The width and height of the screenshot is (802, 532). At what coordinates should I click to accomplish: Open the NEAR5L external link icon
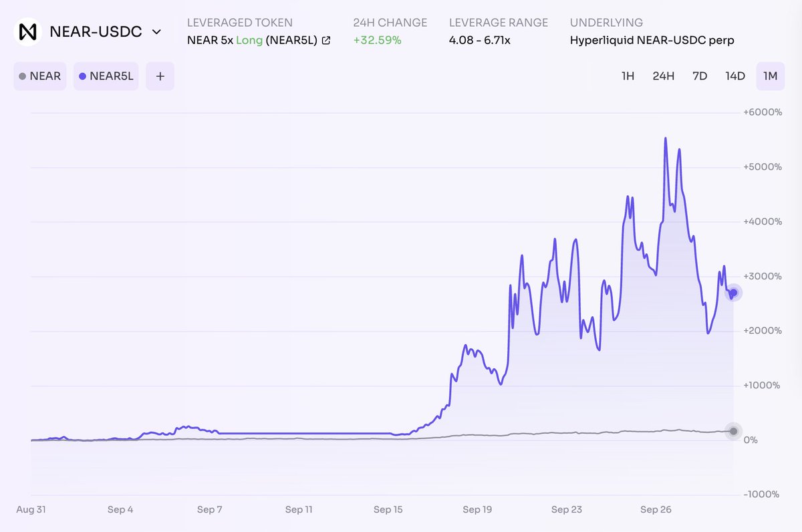[326, 40]
